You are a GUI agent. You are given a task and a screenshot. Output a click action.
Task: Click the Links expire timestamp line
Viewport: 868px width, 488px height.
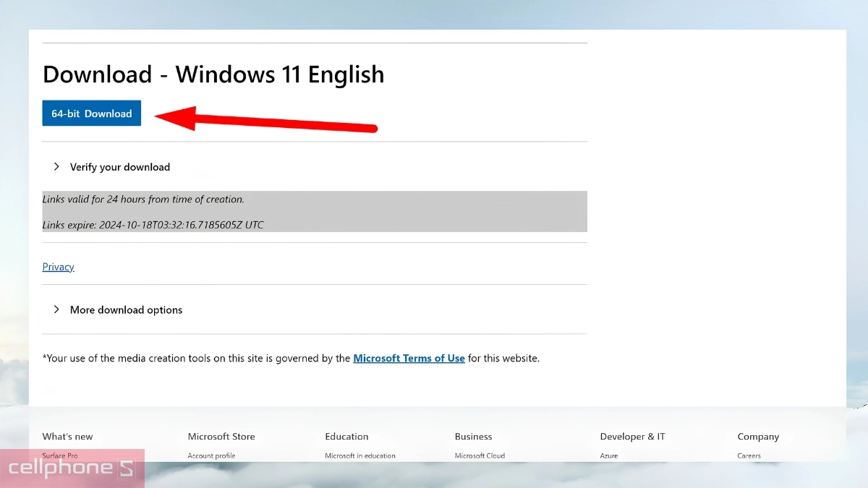[x=153, y=225]
